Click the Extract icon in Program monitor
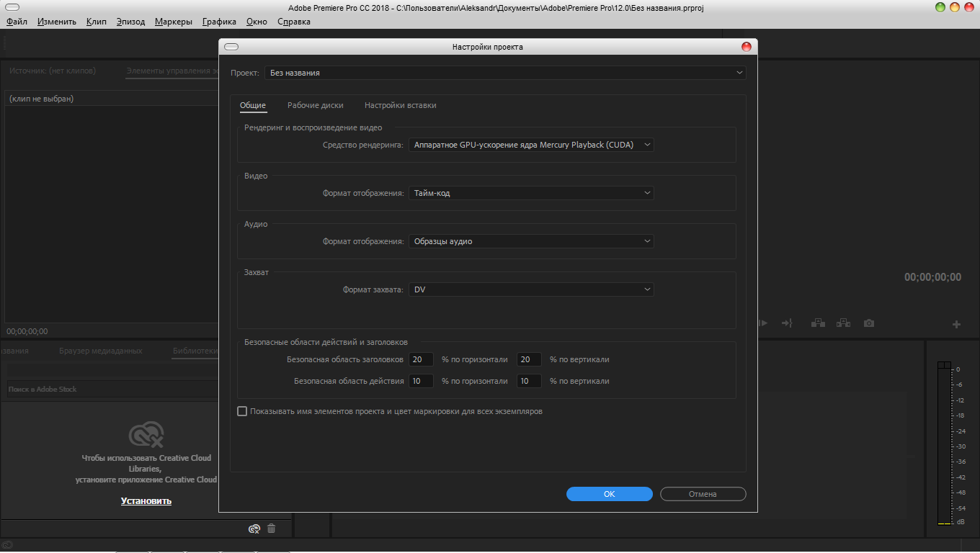The height and width of the screenshot is (553, 980). tap(843, 323)
